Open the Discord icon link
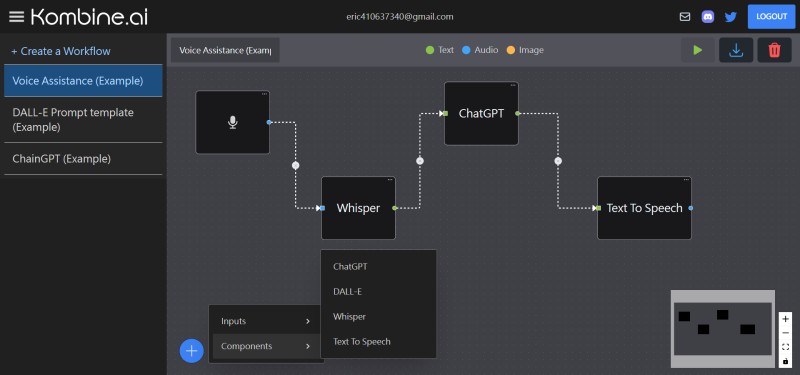 [x=708, y=17]
